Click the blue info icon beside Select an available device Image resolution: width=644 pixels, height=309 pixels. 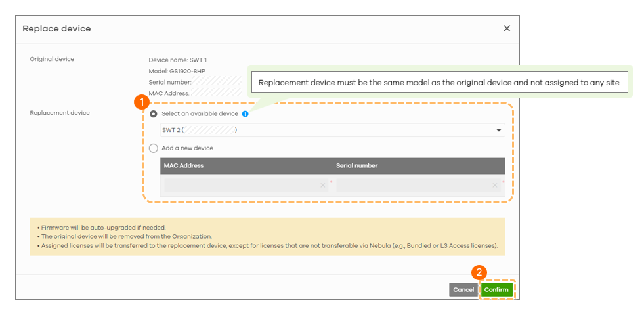[246, 114]
